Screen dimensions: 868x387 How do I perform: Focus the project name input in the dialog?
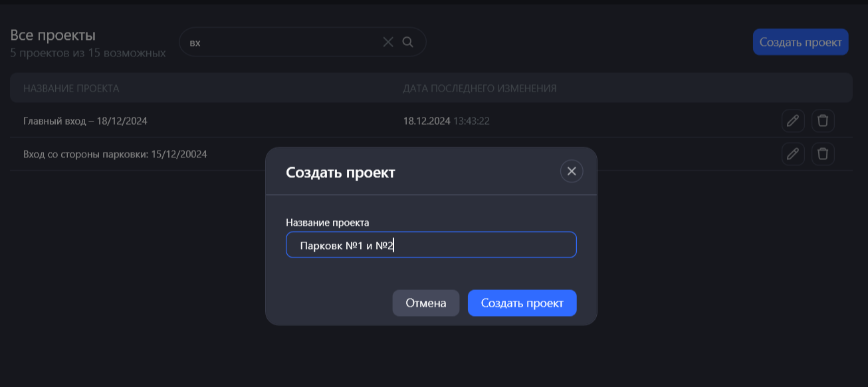point(465,245)
